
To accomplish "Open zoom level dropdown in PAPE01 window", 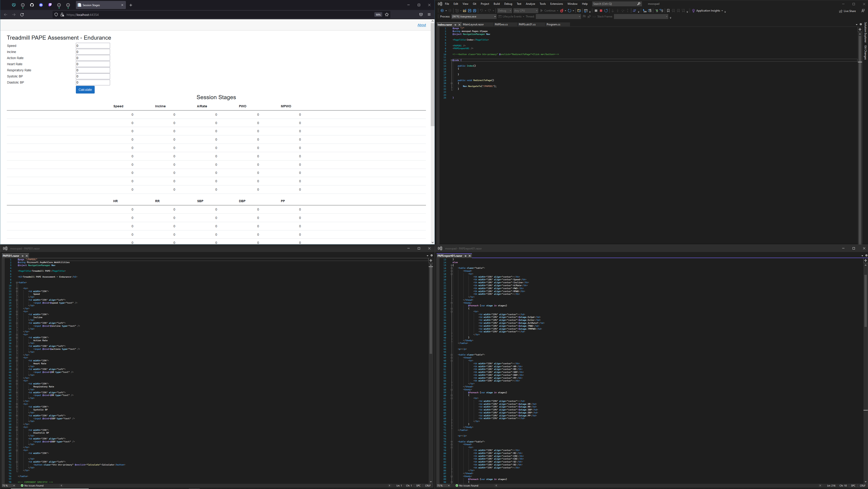I will pos(14,486).
